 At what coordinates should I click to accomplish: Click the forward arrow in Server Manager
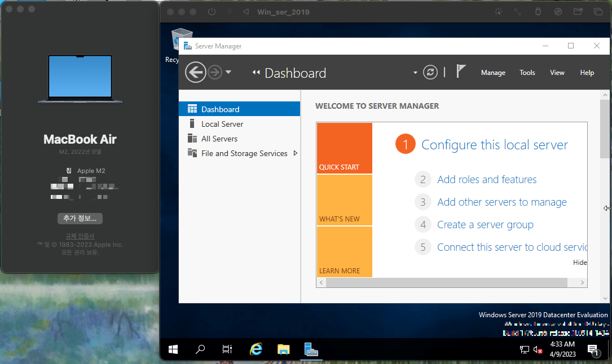pyautogui.click(x=215, y=72)
